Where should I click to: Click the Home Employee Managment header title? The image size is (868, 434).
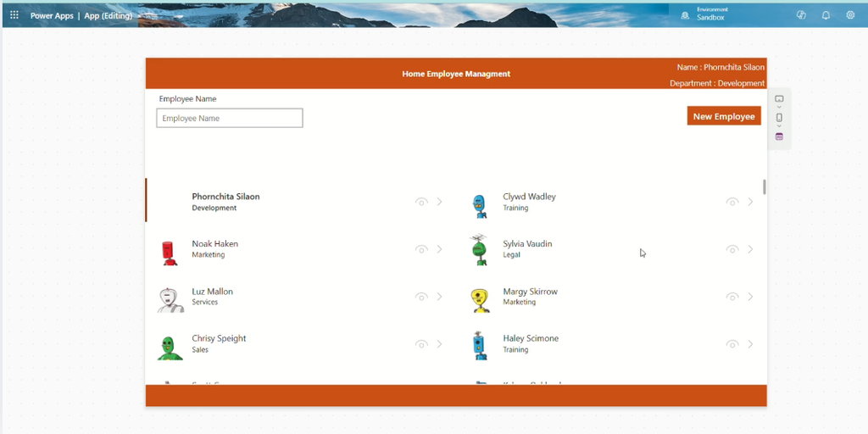[x=456, y=74]
